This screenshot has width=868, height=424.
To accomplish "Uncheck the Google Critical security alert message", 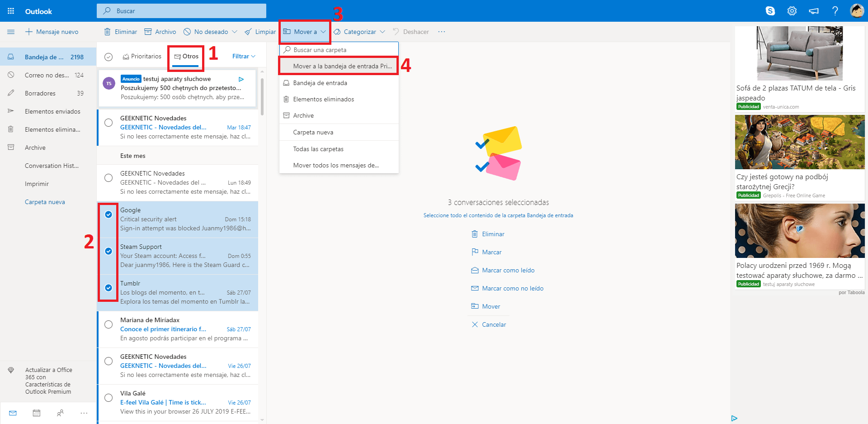I will [108, 214].
